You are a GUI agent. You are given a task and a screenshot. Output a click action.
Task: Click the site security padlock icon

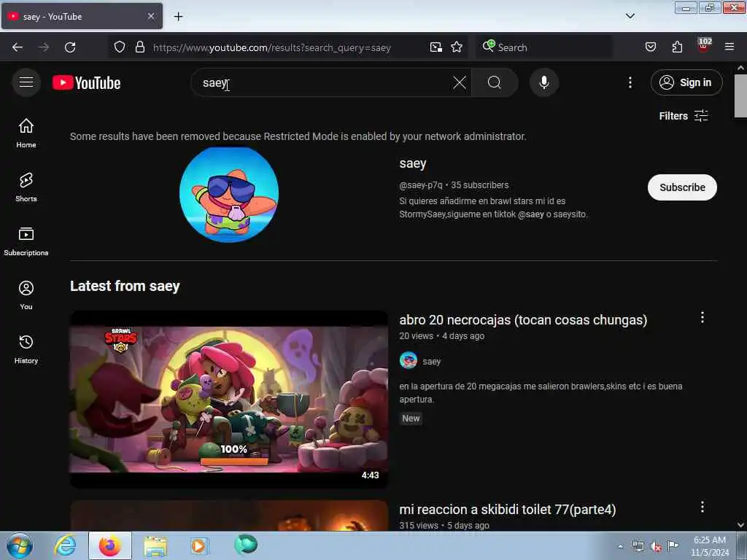139,47
